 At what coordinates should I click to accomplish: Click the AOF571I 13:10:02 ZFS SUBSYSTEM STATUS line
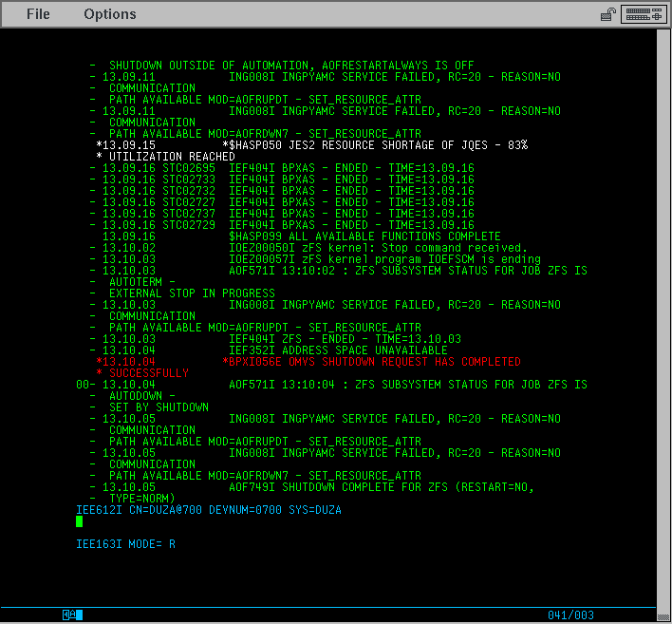339,270
